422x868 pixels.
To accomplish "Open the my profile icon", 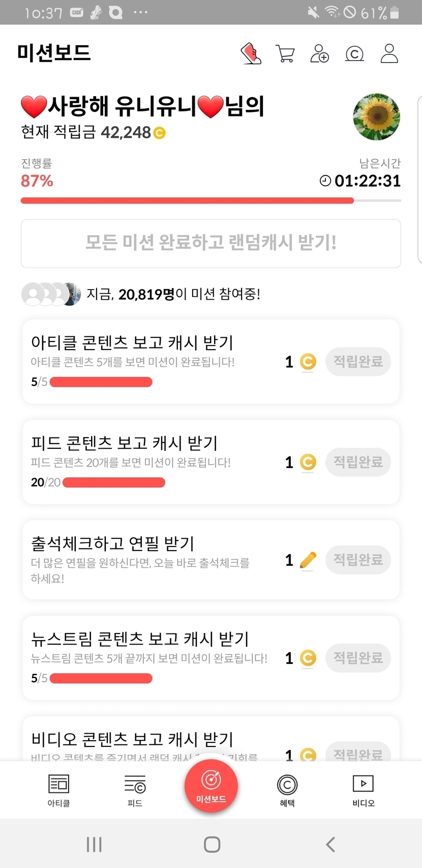I will pyautogui.click(x=389, y=53).
